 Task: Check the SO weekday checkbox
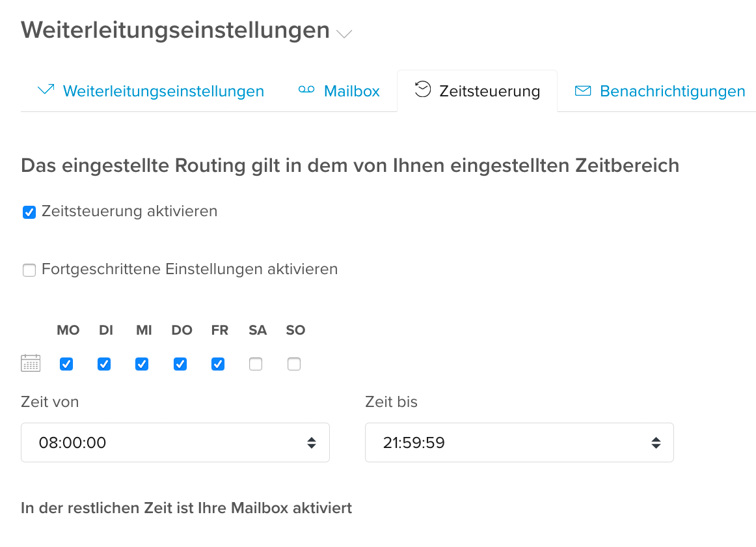[294, 363]
